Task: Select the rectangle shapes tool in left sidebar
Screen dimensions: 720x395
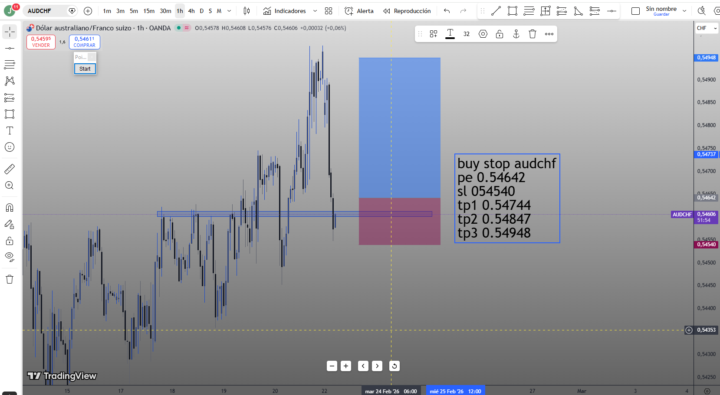Action: (10, 114)
